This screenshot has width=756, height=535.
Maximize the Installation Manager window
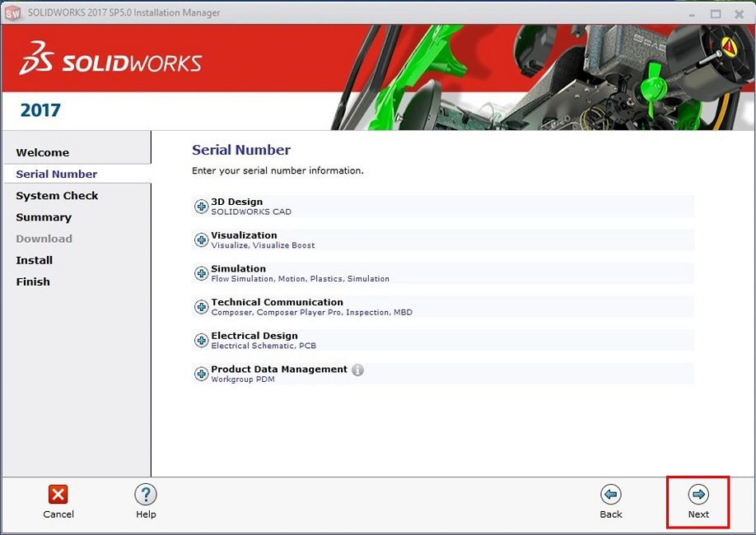click(x=716, y=13)
